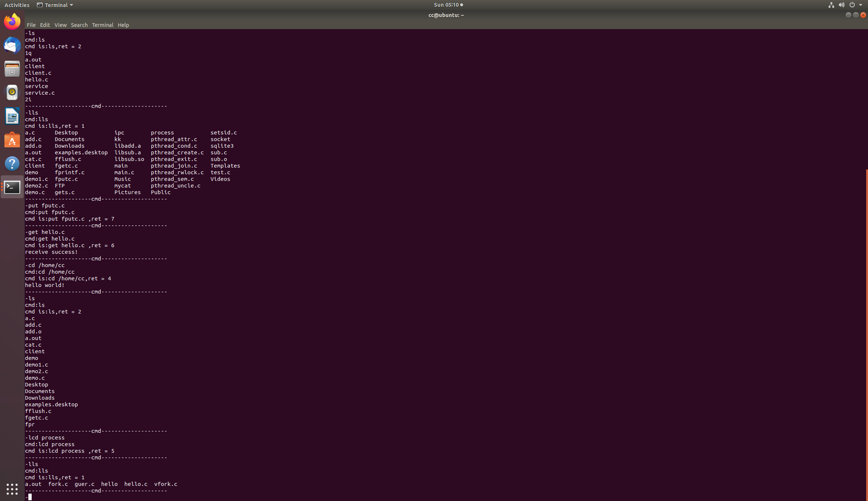The height and width of the screenshot is (501, 868).
Task: Open Firefox from the dock
Action: pos(12,21)
